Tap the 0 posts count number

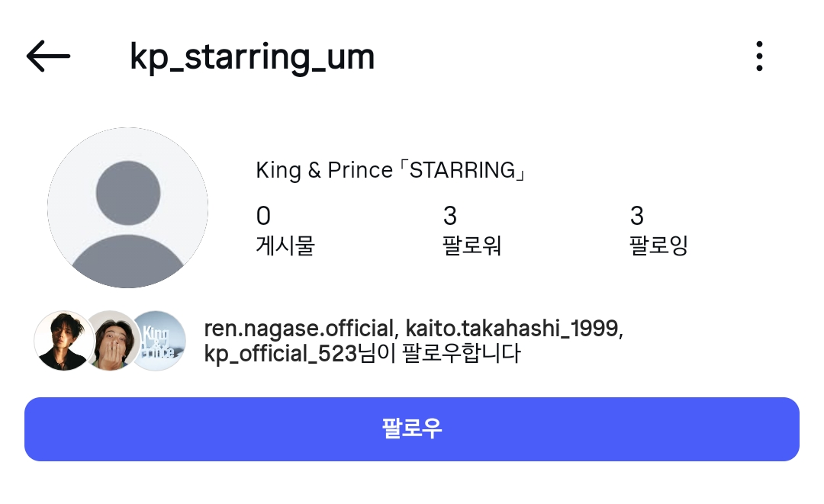tap(263, 217)
